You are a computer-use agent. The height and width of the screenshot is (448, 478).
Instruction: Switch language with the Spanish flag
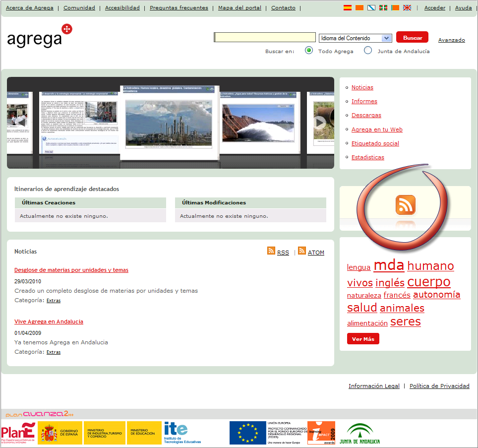coord(348,7)
